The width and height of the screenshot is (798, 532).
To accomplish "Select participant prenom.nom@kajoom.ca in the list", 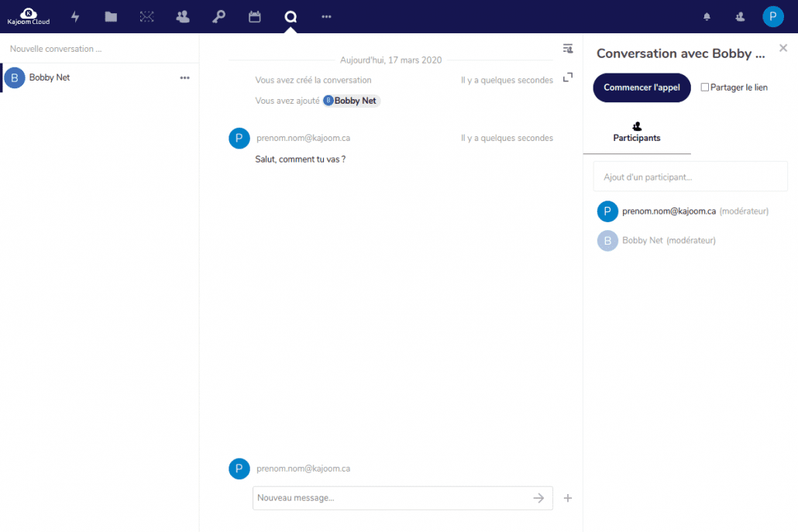I will [690, 211].
